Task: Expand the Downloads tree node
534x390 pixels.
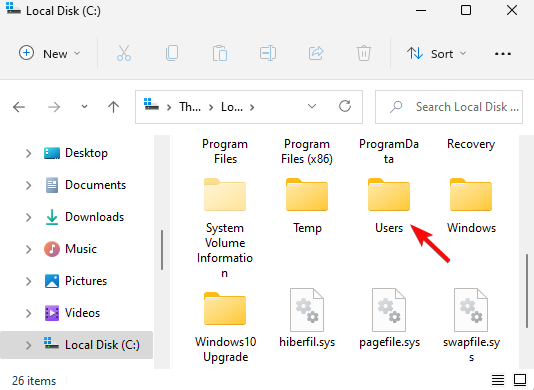Action: [x=29, y=218]
